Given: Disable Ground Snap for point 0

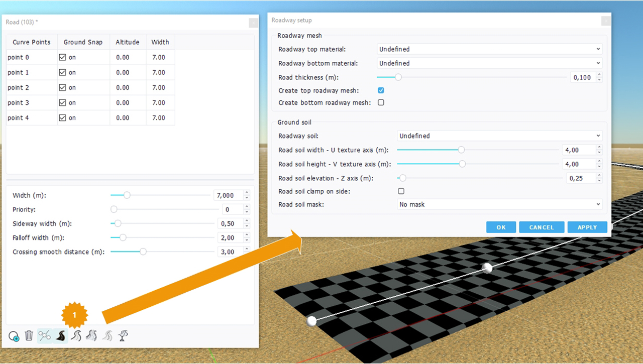Looking at the screenshot, I should pos(63,57).
